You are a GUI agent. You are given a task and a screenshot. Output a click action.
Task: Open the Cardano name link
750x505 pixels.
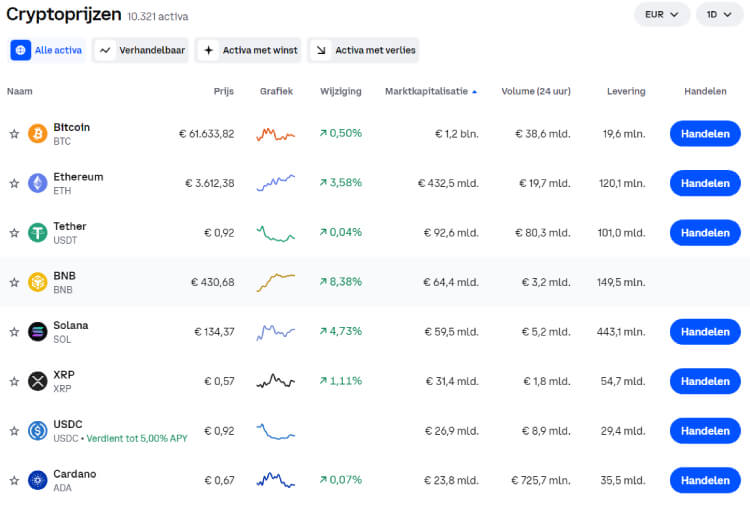[75, 474]
